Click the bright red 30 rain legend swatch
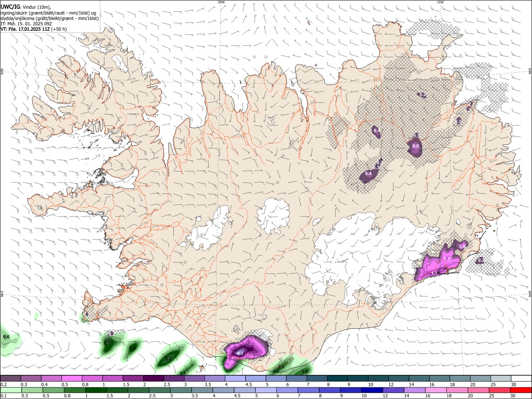 click(x=521, y=390)
